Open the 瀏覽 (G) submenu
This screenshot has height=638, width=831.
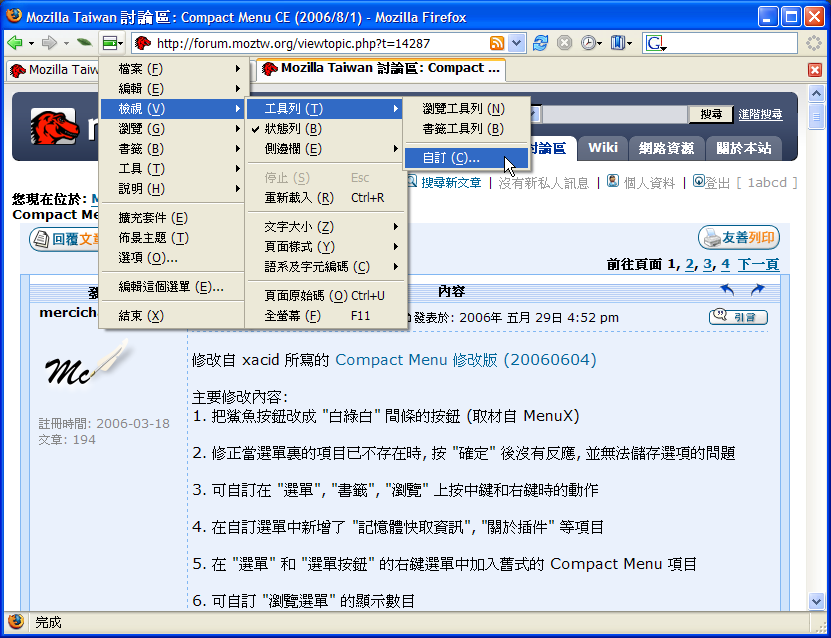coord(172,129)
